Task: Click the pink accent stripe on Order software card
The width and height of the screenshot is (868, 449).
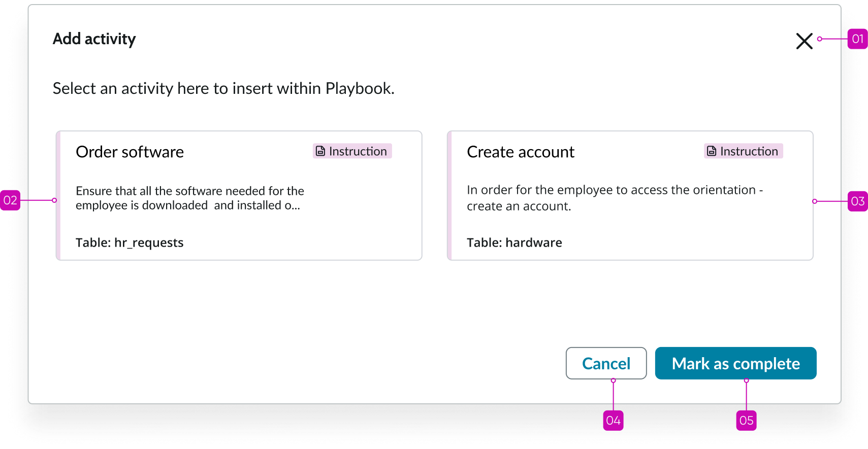Action: (x=58, y=195)
